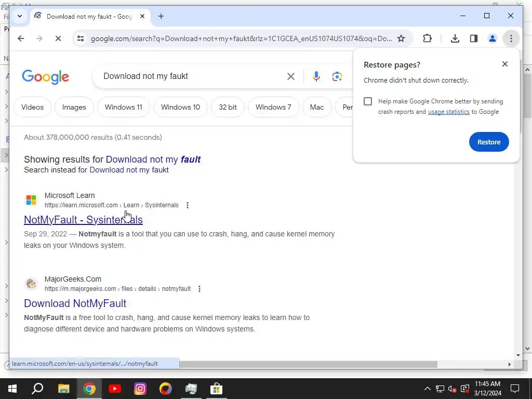
Task: Open the Extensions puzzle icon
Action: pyautogui.click(x=427, y=38)
